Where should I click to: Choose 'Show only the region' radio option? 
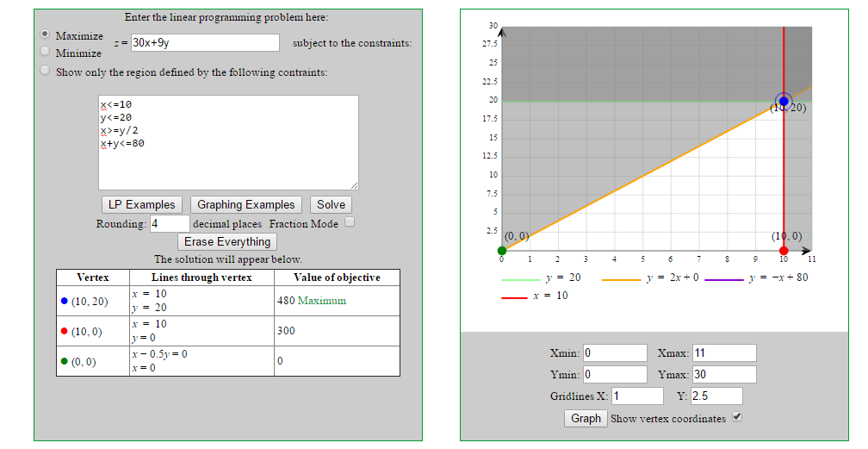[45, 71]
